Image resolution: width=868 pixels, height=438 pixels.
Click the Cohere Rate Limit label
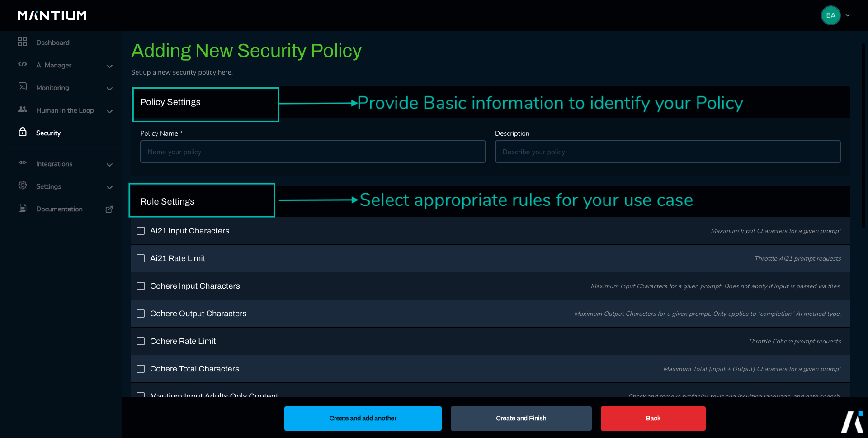click(183, 341)
